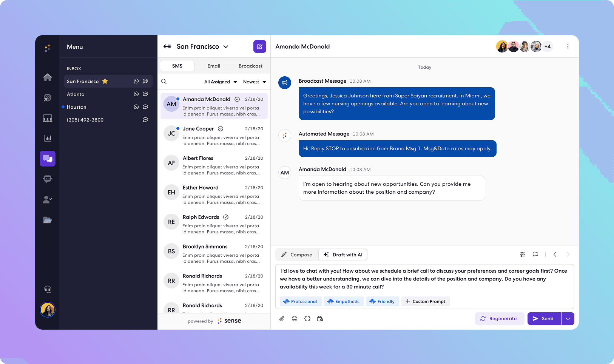
Task: Select Houston inbox
Action: pos(108,107)
